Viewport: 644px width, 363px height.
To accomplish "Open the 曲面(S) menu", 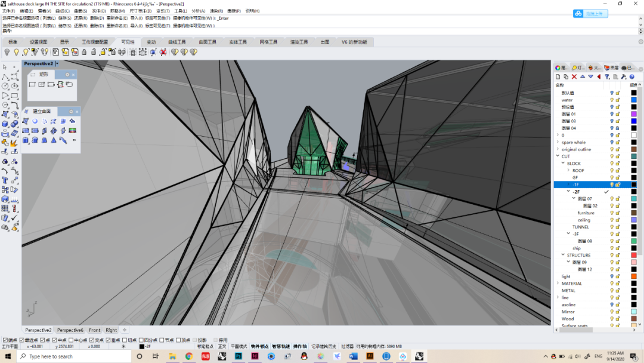I will pos(80,11).
